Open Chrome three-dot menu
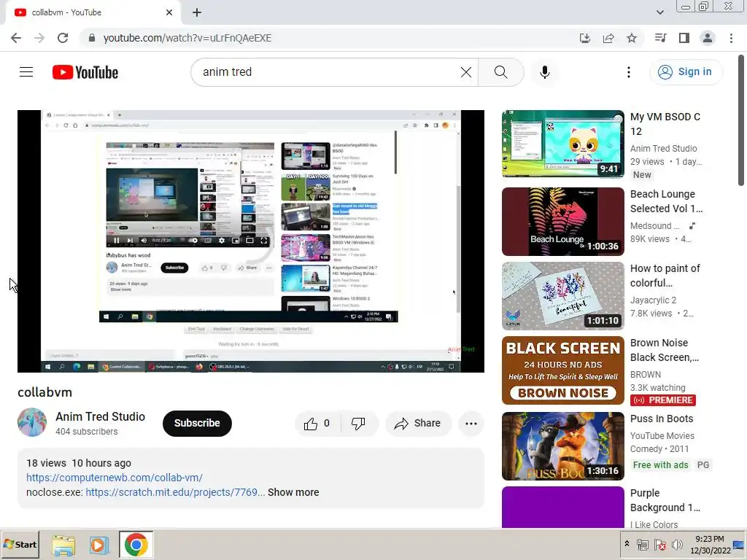 point(731,38)
